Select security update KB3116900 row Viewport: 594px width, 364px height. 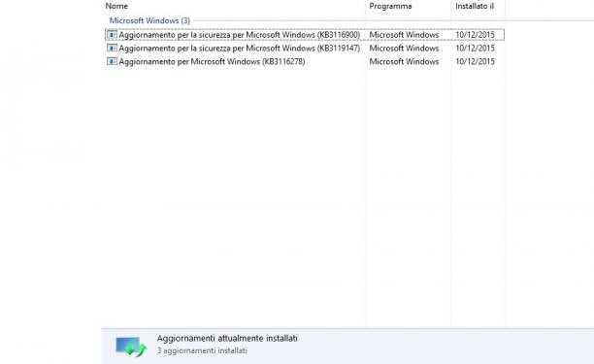click(x=305, y=35)
